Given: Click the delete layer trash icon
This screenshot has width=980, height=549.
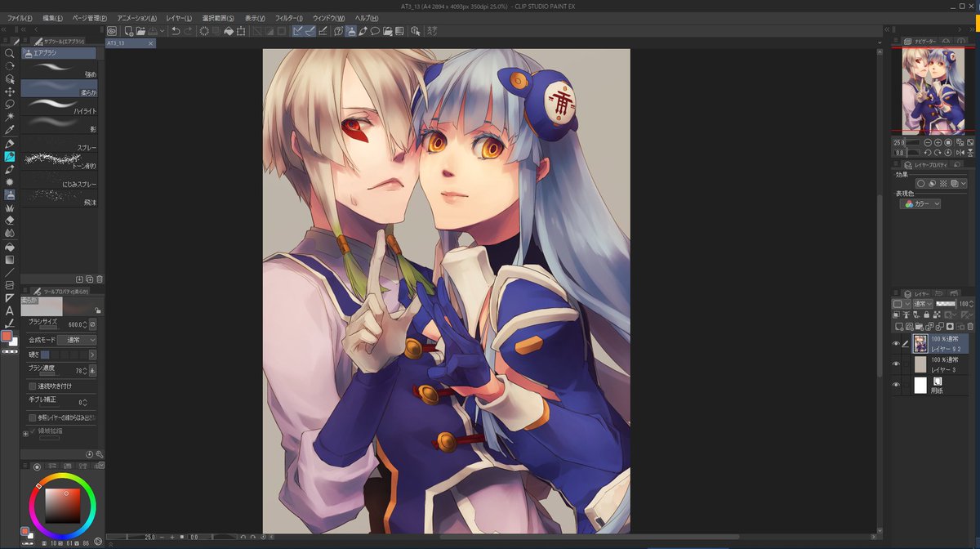Looking at the screenshot, I should tap(970, 327).
